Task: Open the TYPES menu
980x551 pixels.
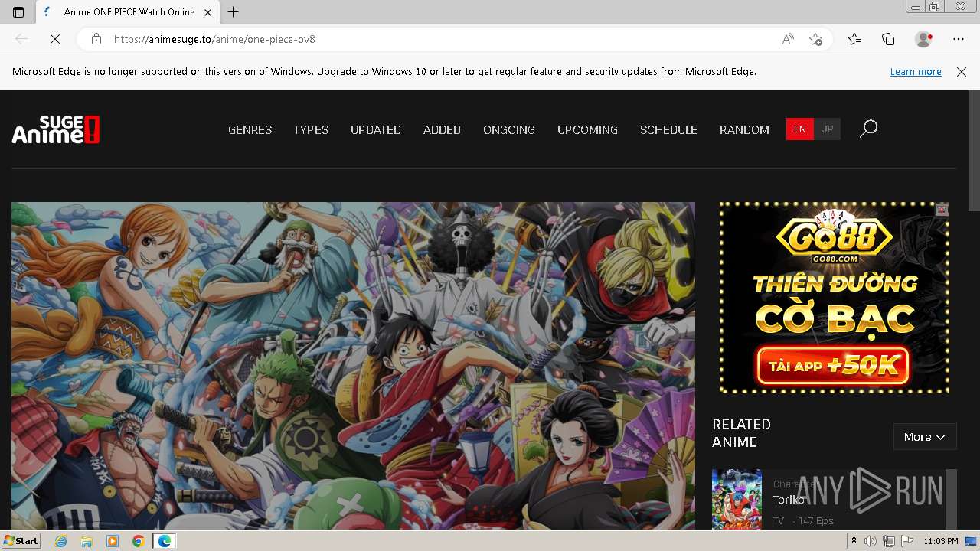Action: pos(311,130)
